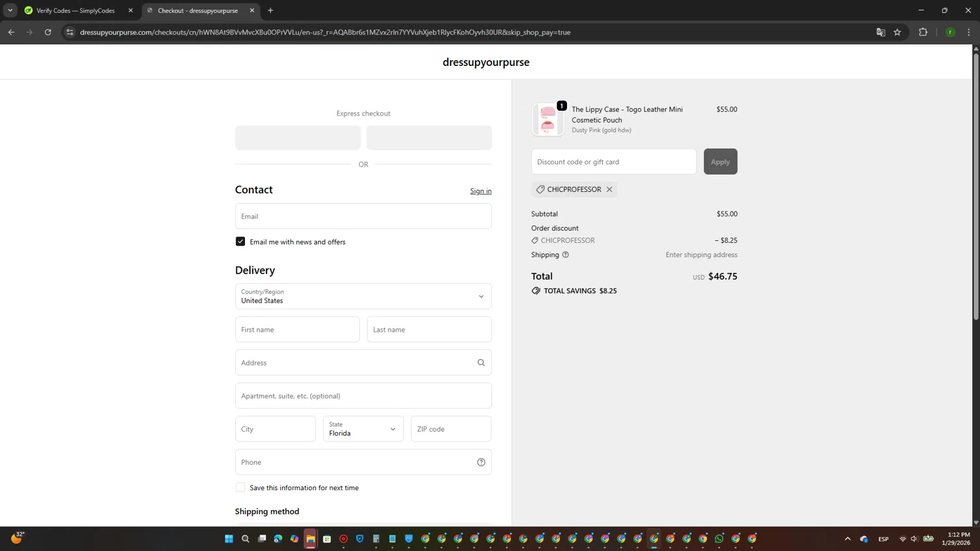View site information icon in address bar
The width and height of the screenshot is (980, 551).
[x=70, y=32]
